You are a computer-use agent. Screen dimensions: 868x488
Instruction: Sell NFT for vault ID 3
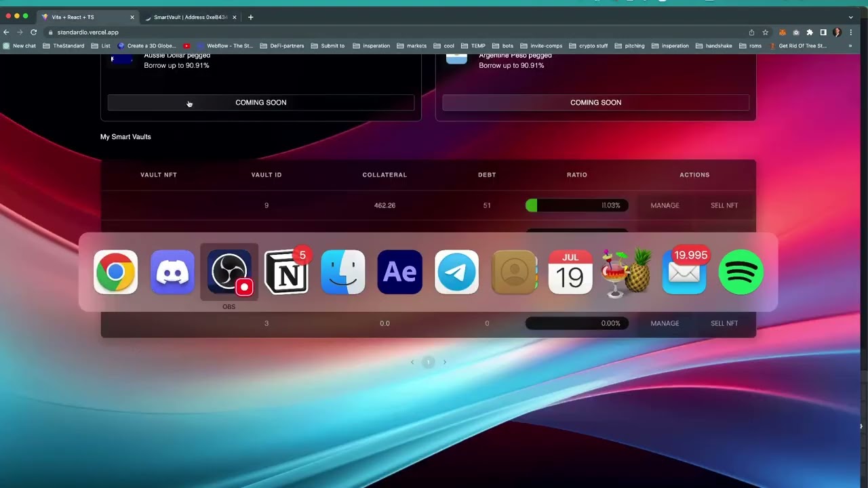click(x=724, y=323)
